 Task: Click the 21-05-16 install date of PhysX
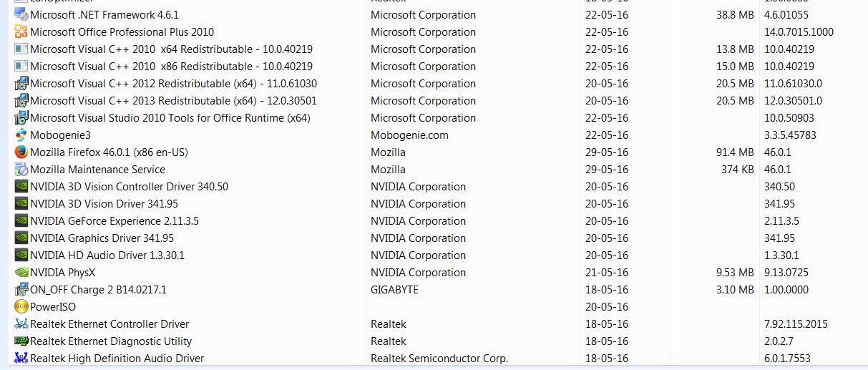[606, 272]
